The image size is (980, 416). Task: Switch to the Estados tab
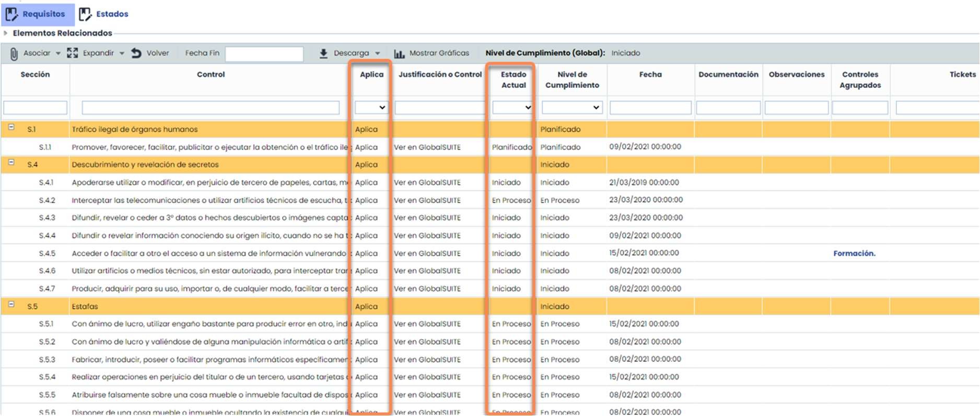(112, 14)
